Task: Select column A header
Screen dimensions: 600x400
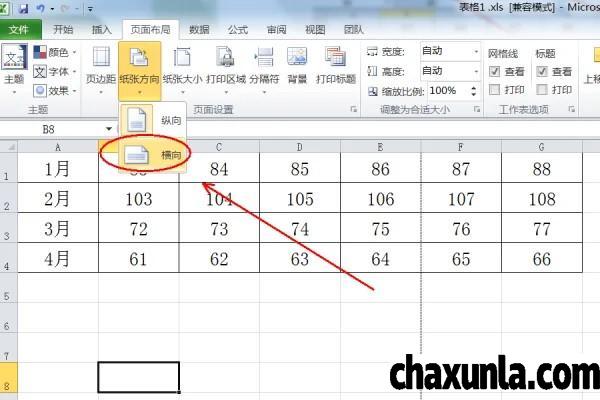Action: point(58,147)
